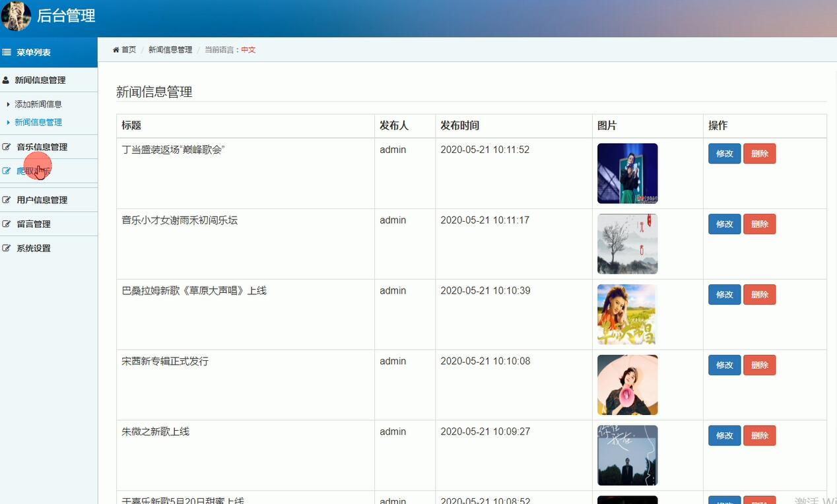Click title 宋茜新专辑正式发行
Image resolution: width=837 pixels, height=504 pixels.
(165, 362)
